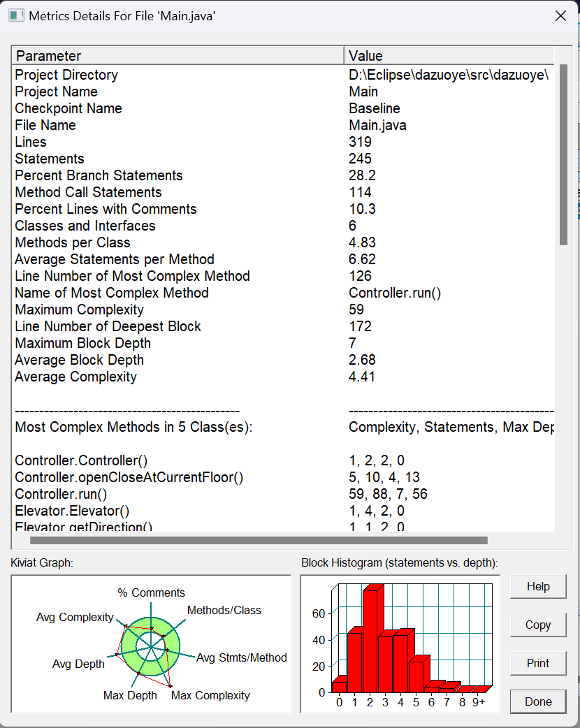
Task: Click the Help button
Action: (x=538, y=586)
